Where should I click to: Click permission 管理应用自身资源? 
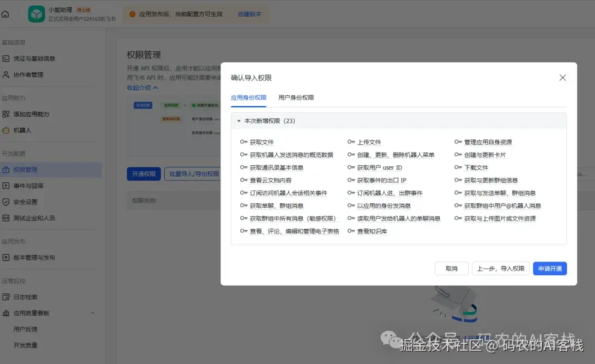click(488, 142)
